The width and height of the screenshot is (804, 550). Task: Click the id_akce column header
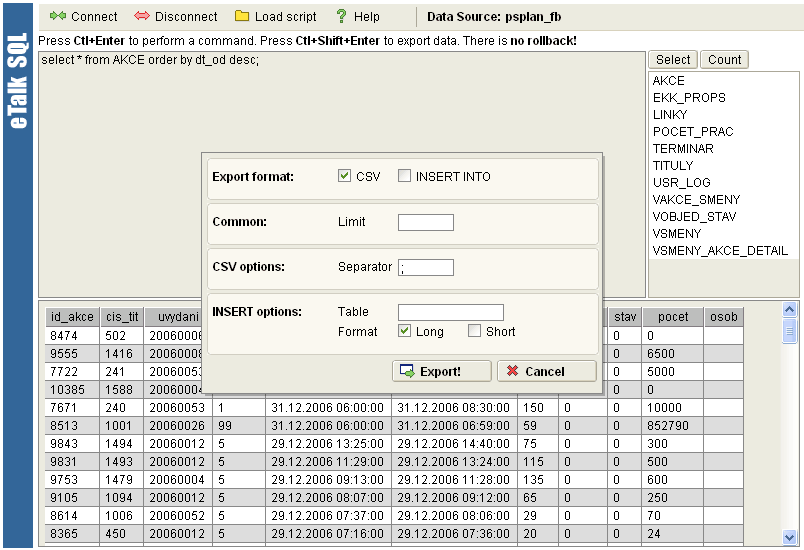click(72, 317)
